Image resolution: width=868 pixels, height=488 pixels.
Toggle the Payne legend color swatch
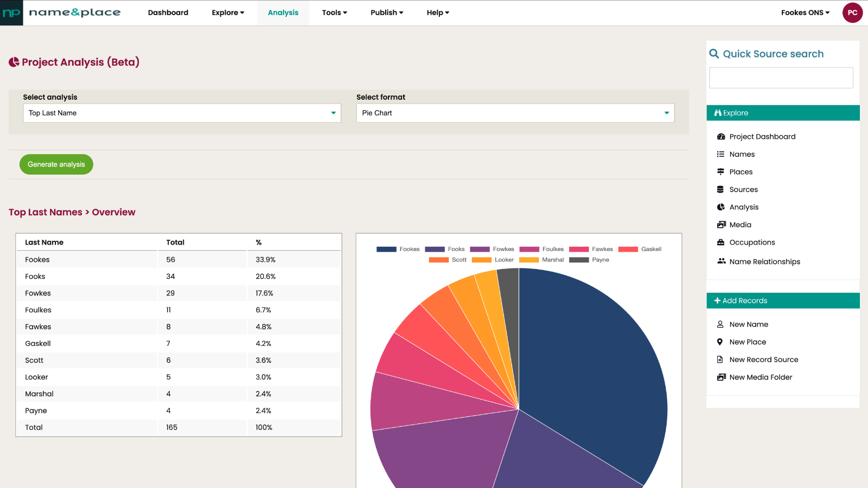coord(579,260)
